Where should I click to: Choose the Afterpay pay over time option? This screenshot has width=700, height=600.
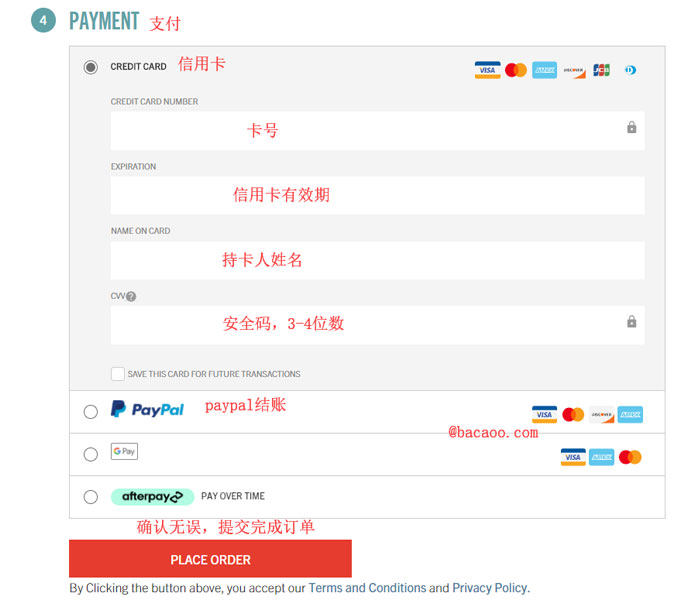click(91, 496)
